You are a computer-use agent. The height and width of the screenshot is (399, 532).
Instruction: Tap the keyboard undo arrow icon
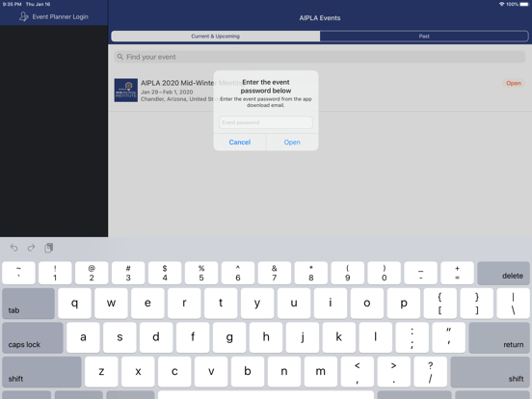pyautogui.click(x=13, y=248)
